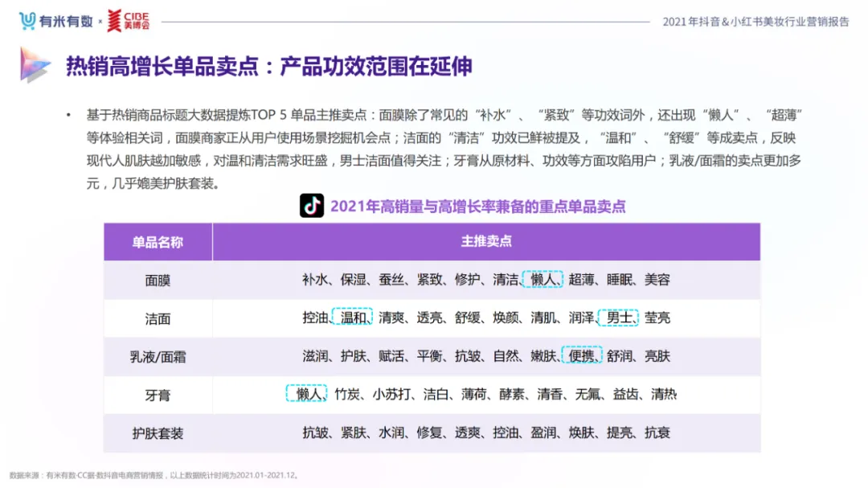Image resolution: width=868 pixels, height=488 pixels.
Task: Select the 单品名称 column header
Action: (x=158, y=242)
